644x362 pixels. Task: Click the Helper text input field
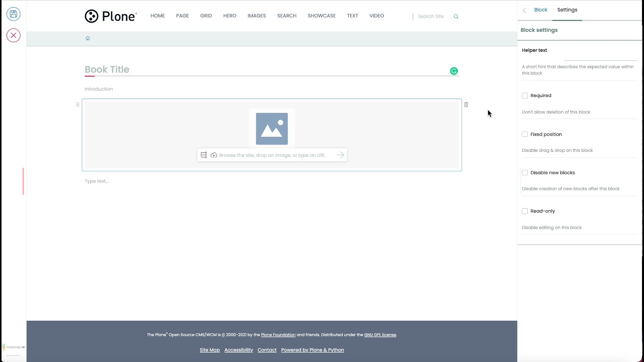(x=600, y=53)
